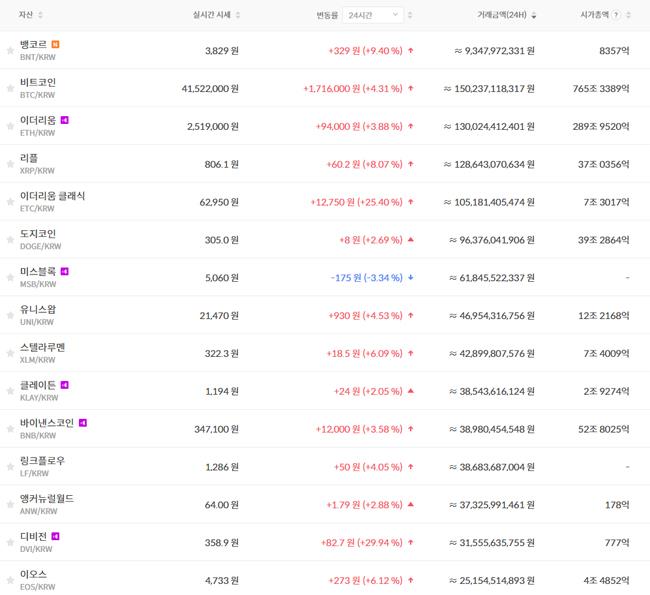Sort by 자산 column using sort arrows

point(39,15)
